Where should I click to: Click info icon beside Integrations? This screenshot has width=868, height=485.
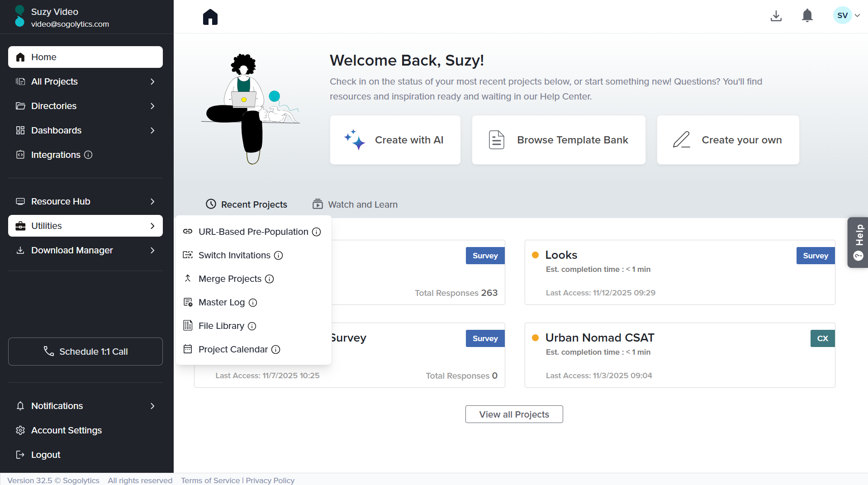[89, 155]
